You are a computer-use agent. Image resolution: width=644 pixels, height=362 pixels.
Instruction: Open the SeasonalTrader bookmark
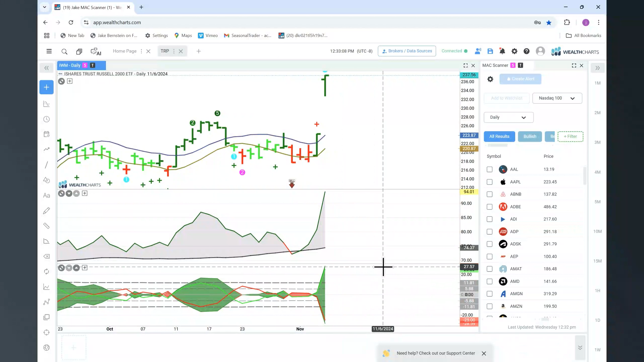[248, 36]
